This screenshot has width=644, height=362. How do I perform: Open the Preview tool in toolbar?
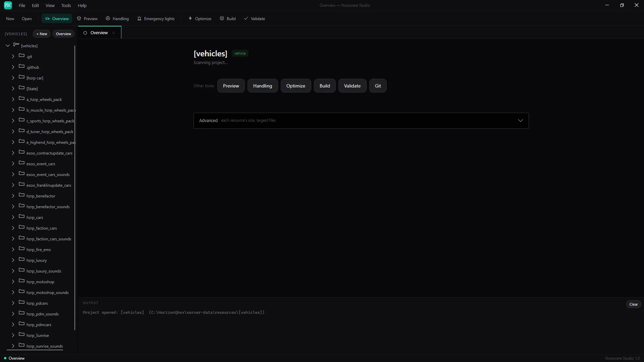click(87, 19)
